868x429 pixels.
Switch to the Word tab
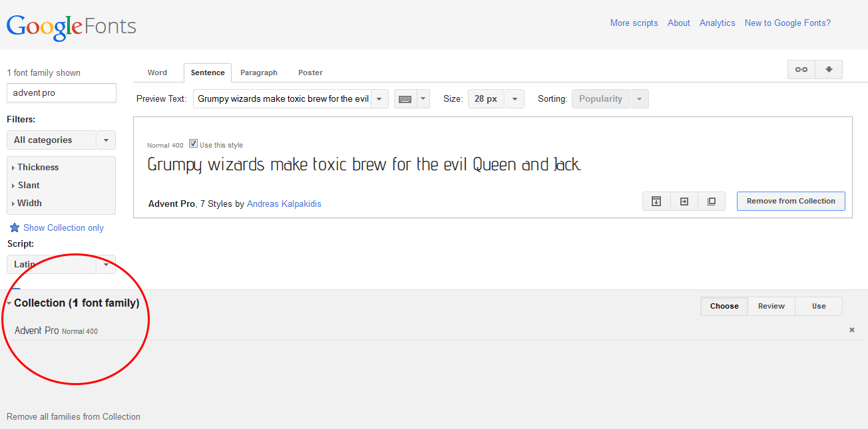tap(157, 72)
